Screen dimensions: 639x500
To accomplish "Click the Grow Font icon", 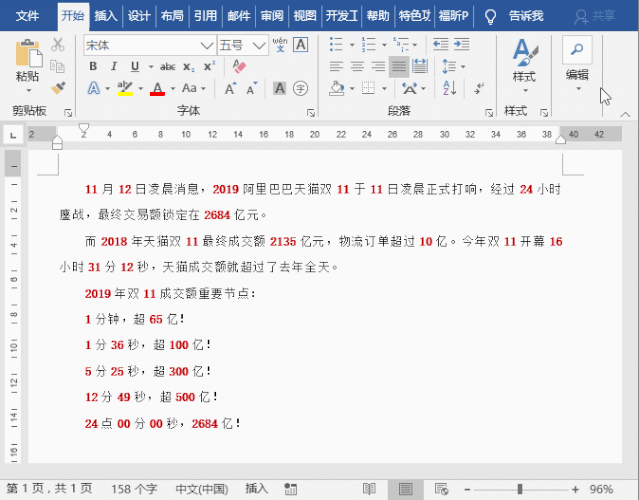I will tap(230, 88).
